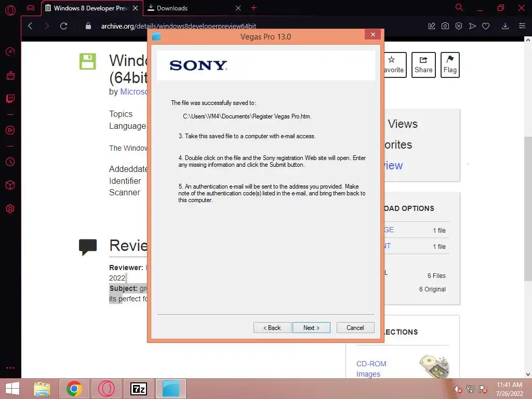This screenshot has height=399, width=532.
Task: Click the Favorite star button
Action: (395, 65)
